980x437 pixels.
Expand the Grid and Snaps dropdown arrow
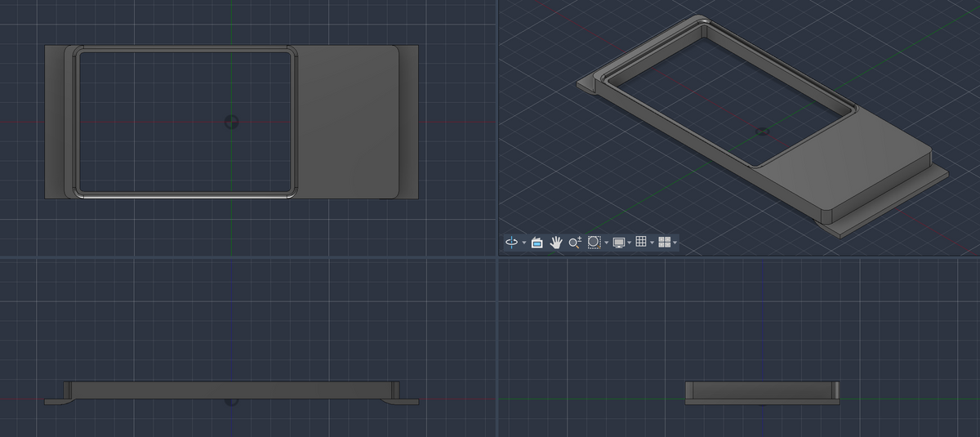tap(653, 243)
